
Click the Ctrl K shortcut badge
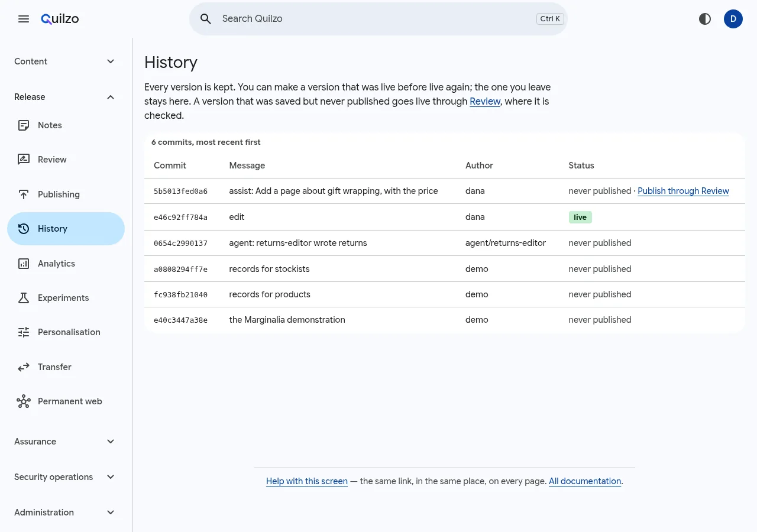pyautogui.click(x=550, y=19)
